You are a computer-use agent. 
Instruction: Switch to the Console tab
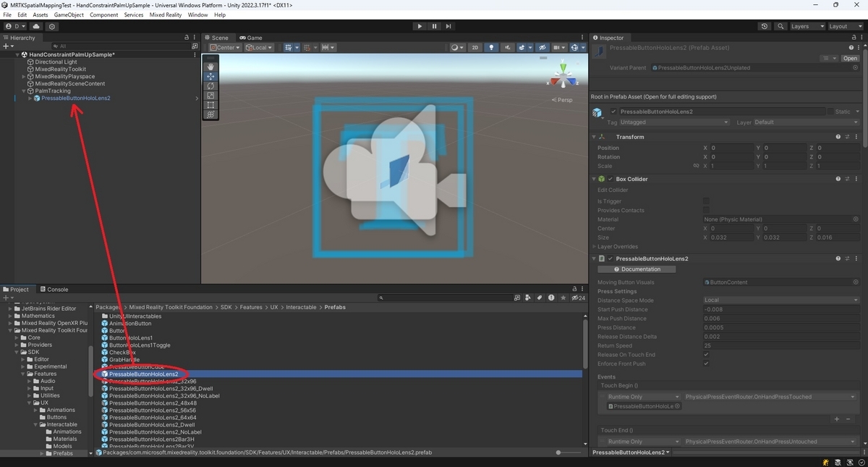coord(54,290)
